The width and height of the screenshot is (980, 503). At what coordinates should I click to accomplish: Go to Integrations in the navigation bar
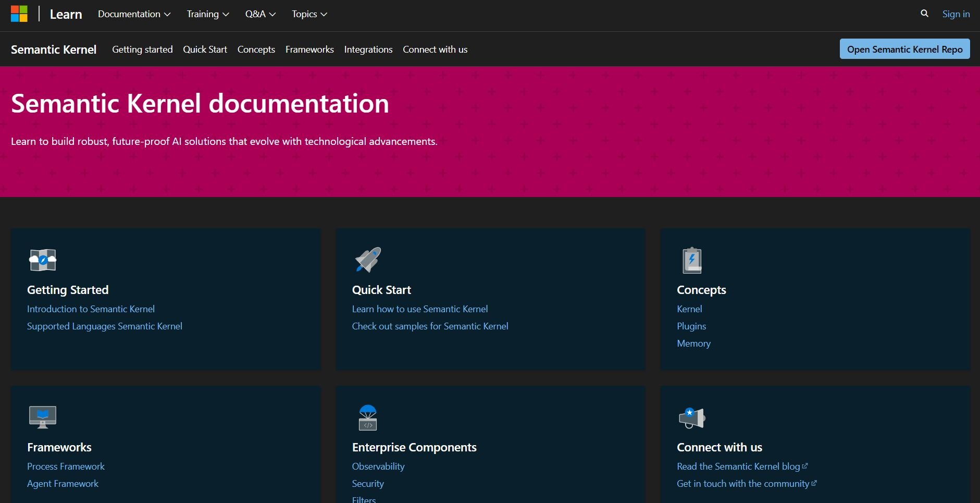click(x=368, y=50)
